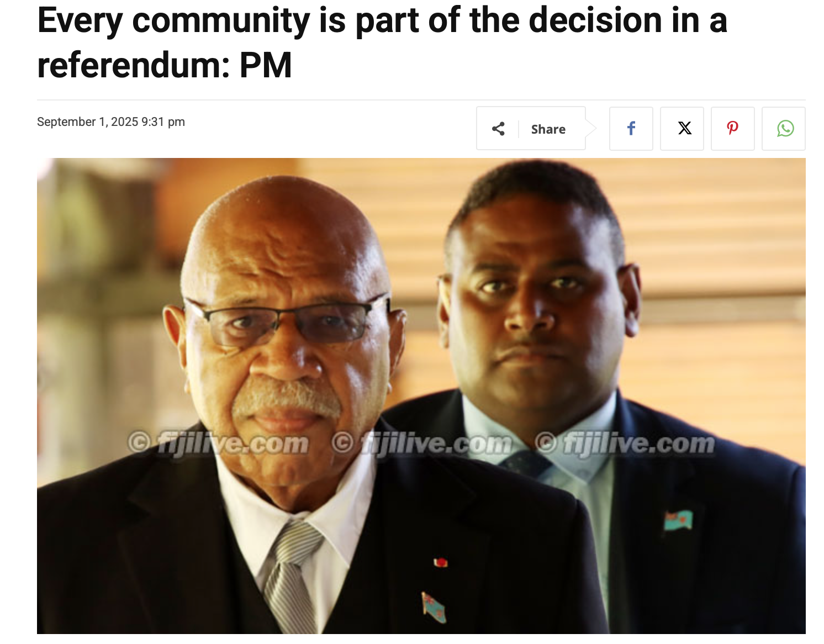Click the Share text label
The height and width of the screenshot is (644, 824).
point(548,129)
